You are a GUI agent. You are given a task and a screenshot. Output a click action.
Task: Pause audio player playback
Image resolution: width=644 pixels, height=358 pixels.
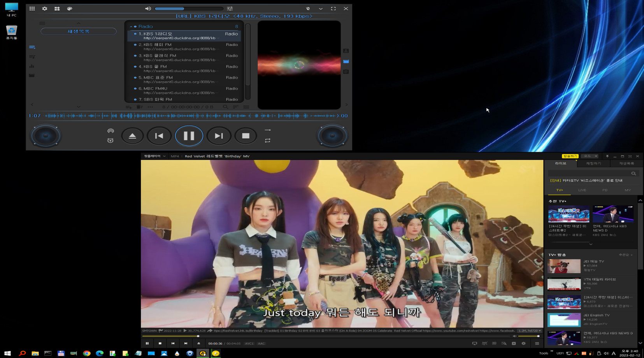pos(189,136)
